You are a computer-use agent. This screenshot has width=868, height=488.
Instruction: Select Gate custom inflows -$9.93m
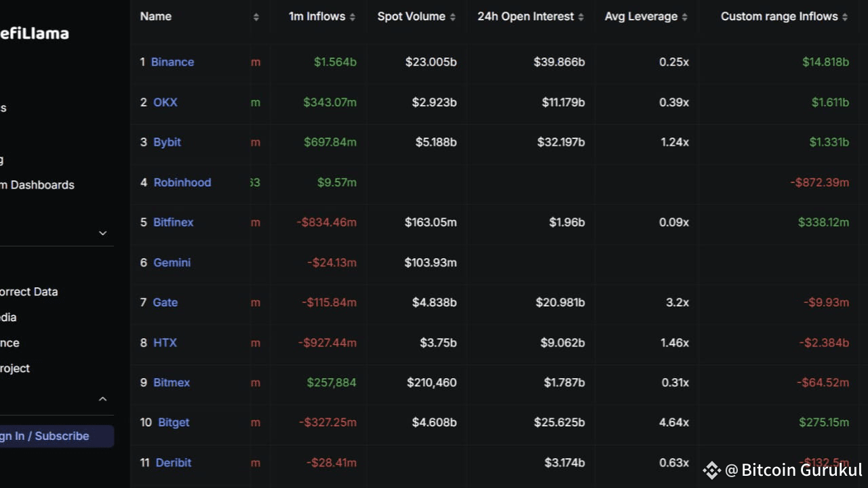(826, 302)
